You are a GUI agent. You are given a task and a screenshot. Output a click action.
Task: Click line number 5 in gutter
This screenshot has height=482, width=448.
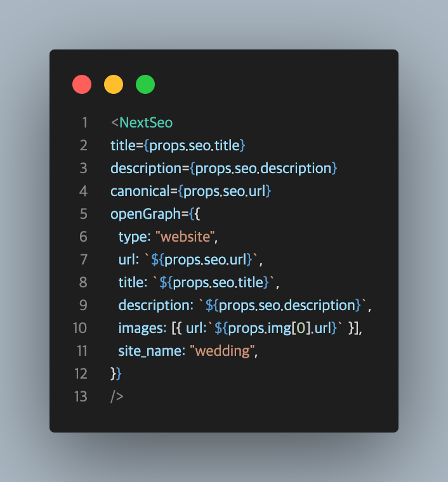click(x=84, y=214)
